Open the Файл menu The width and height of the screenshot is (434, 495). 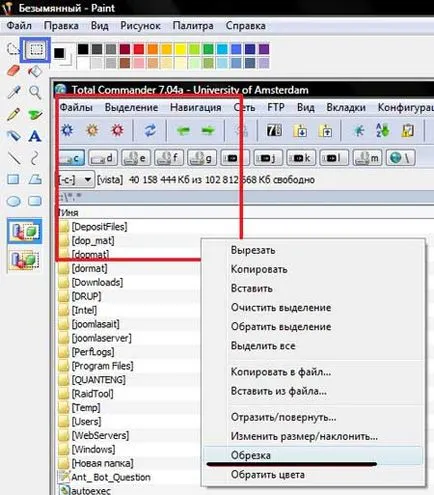[19, 26]
